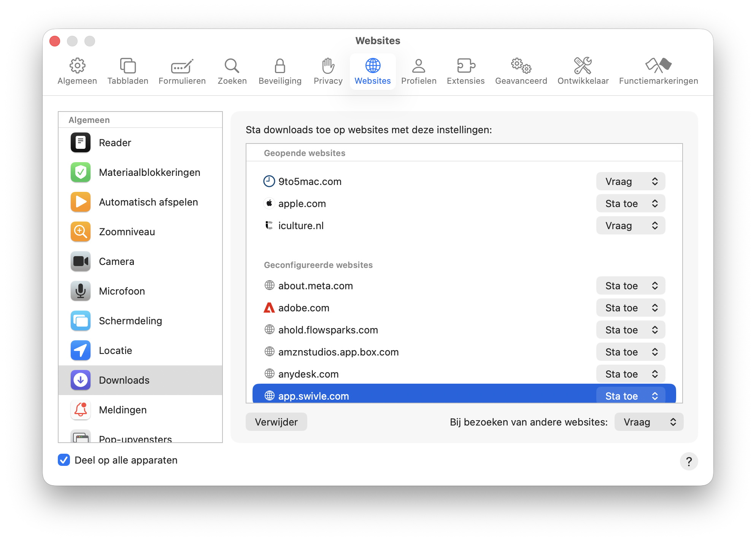This screenshot has width=756, height=542.
Task: Click the iculture.nl favicon
Action: pos(269,225)
